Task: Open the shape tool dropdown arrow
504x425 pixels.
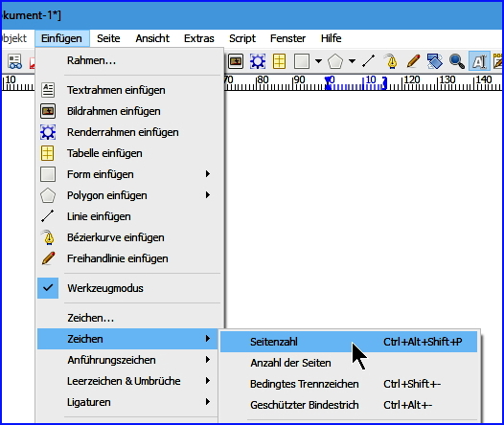Action: (x=318, y=61)
